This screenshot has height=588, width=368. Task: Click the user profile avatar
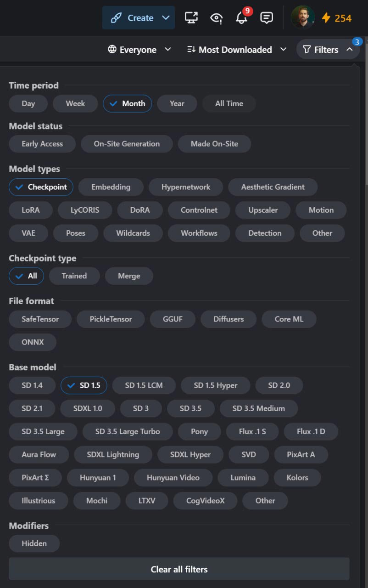pos(303,17)
